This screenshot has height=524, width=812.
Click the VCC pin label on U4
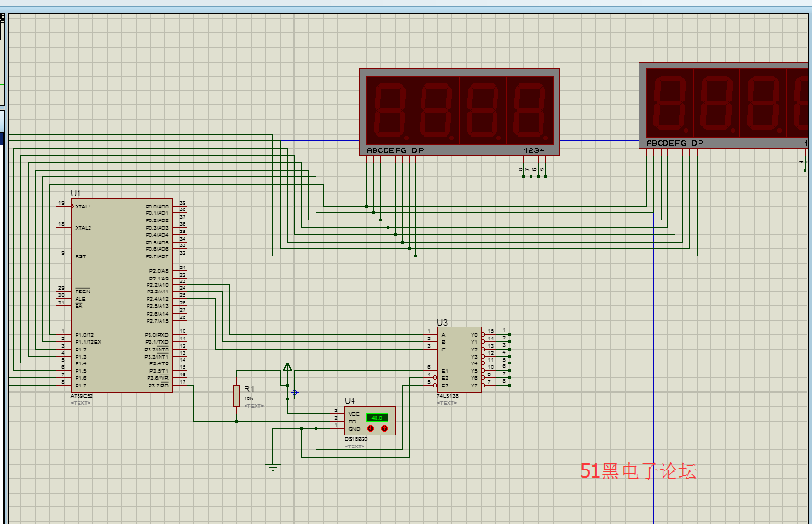[353, 414]
